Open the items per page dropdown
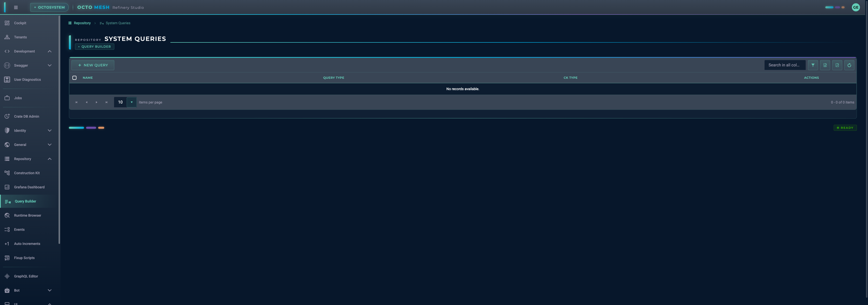 (131, 102)
